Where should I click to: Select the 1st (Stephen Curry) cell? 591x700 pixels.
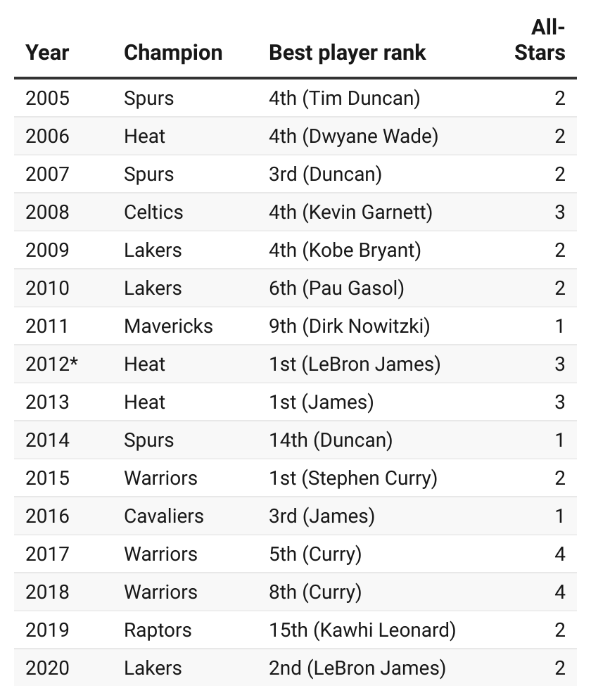point(353,478)
